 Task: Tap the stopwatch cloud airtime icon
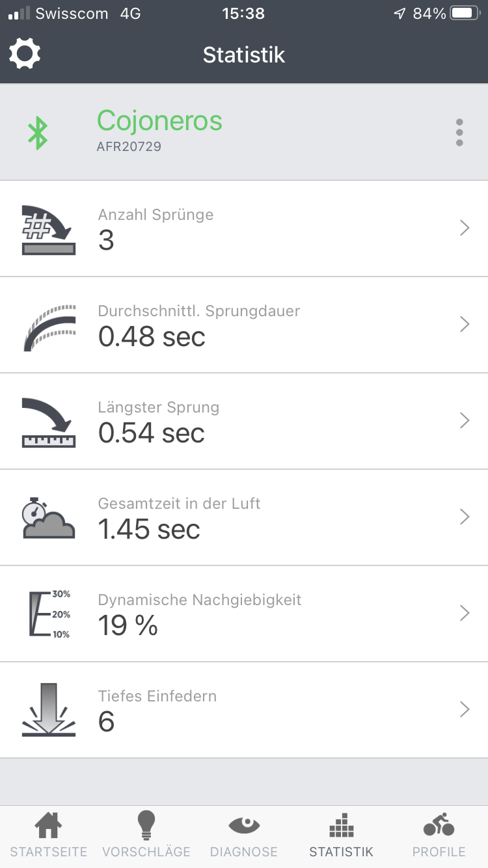coord(48,518)
